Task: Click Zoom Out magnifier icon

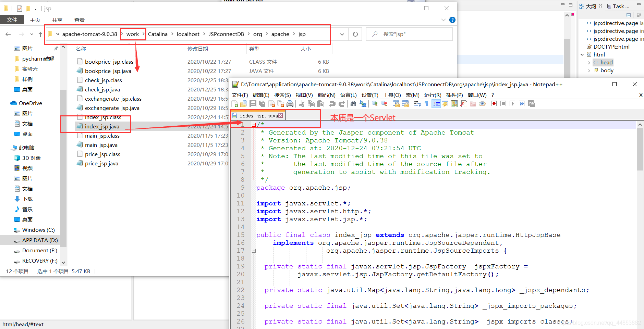Action: pos(384,104)
